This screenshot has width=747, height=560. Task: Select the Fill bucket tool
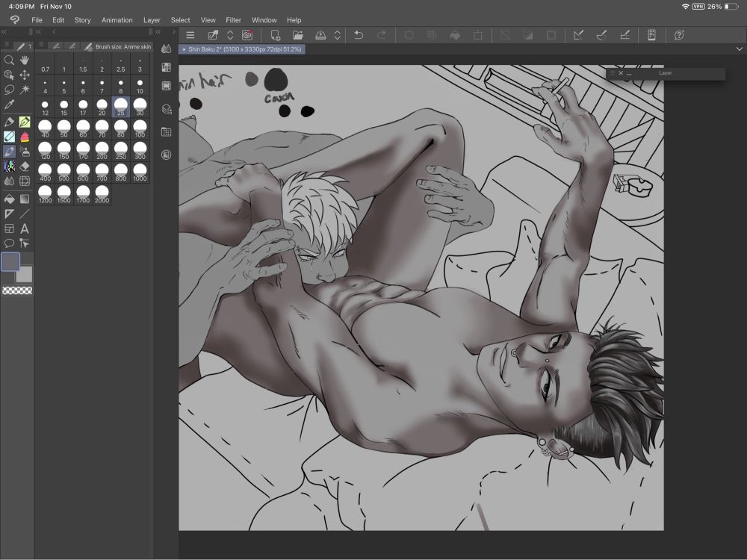pos(9,199)
